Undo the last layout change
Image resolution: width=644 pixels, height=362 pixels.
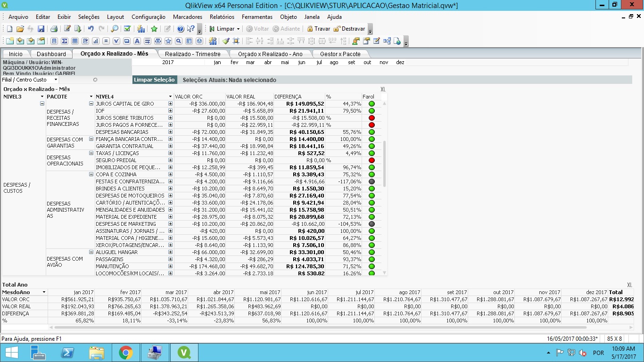tap(91, 29)
